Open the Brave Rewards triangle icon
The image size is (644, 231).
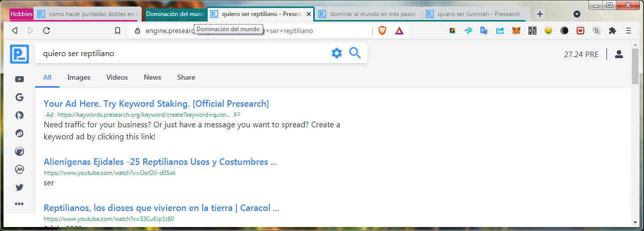[399, 31]
